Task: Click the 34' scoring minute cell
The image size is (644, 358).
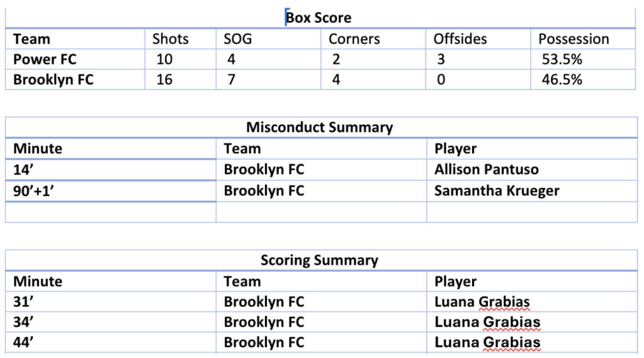Action: click(x=111, y=322)
